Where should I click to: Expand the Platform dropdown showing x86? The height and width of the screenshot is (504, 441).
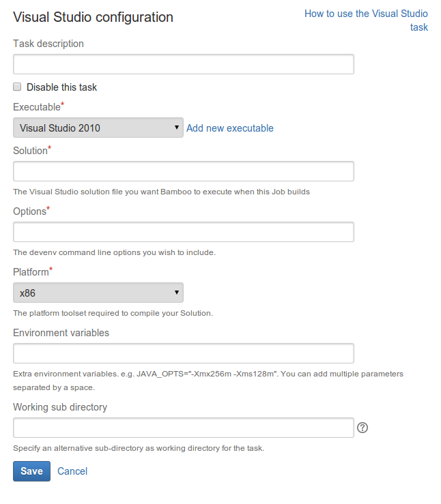point(98,293)
